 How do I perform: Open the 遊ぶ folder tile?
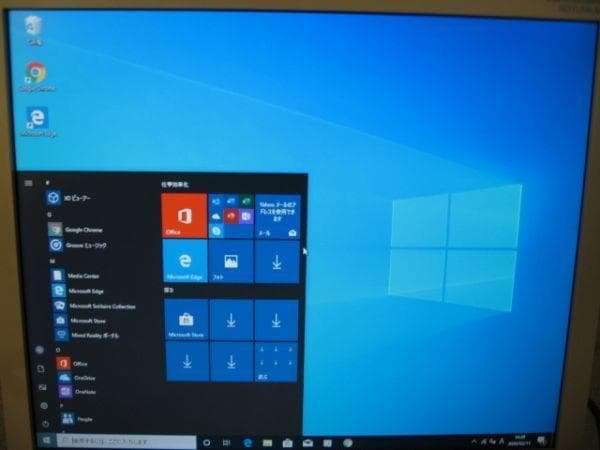point(276,362)
